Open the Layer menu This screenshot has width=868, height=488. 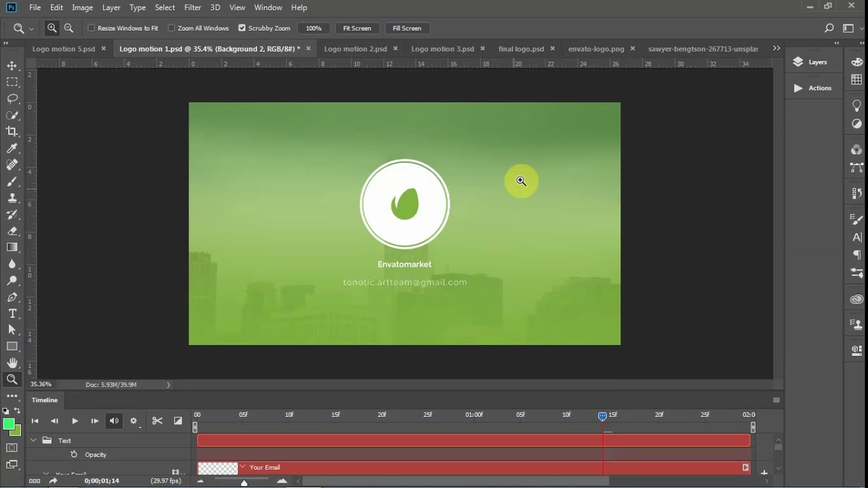tap(111, 7)
